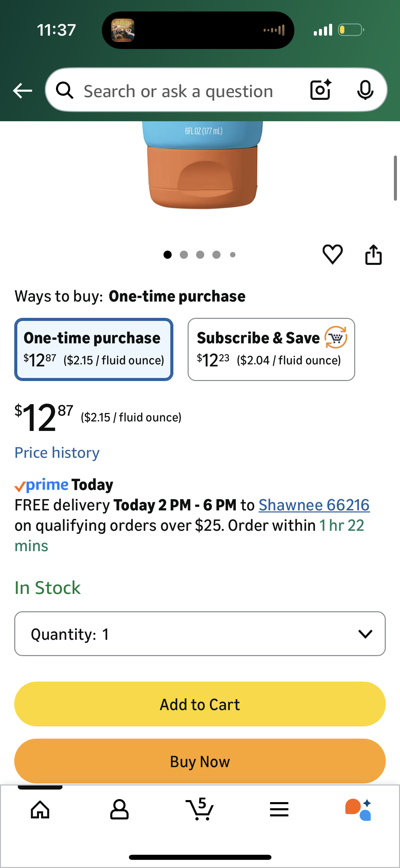Select the One-time purchase option
This screenshot has width=400, height=868.
(94, 349)
